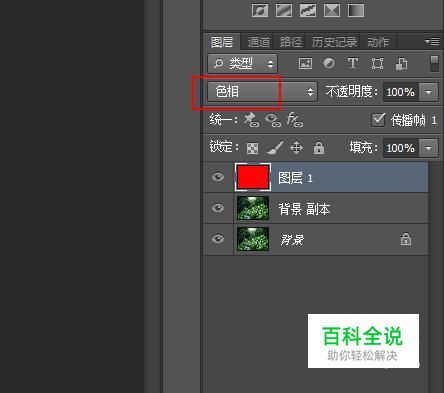Select the 背景 副本 layer name
This screenshot has width=444, height=393.
304,209
